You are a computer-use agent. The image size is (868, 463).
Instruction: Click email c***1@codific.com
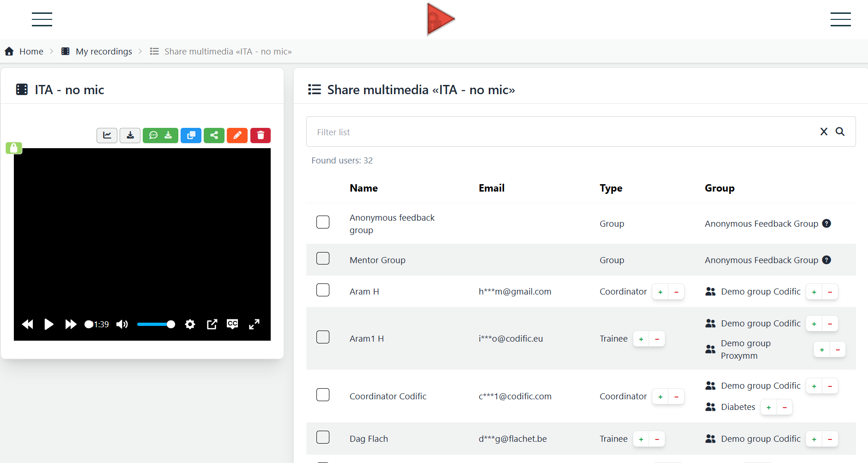click(515, 396)
